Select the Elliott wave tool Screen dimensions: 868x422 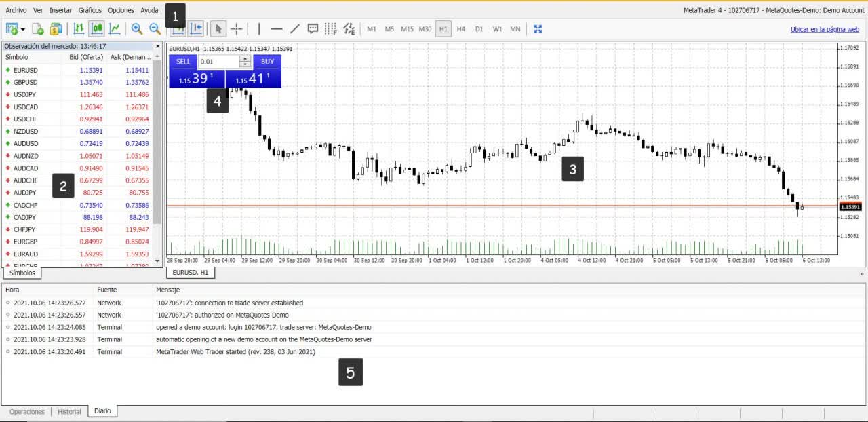349,28
